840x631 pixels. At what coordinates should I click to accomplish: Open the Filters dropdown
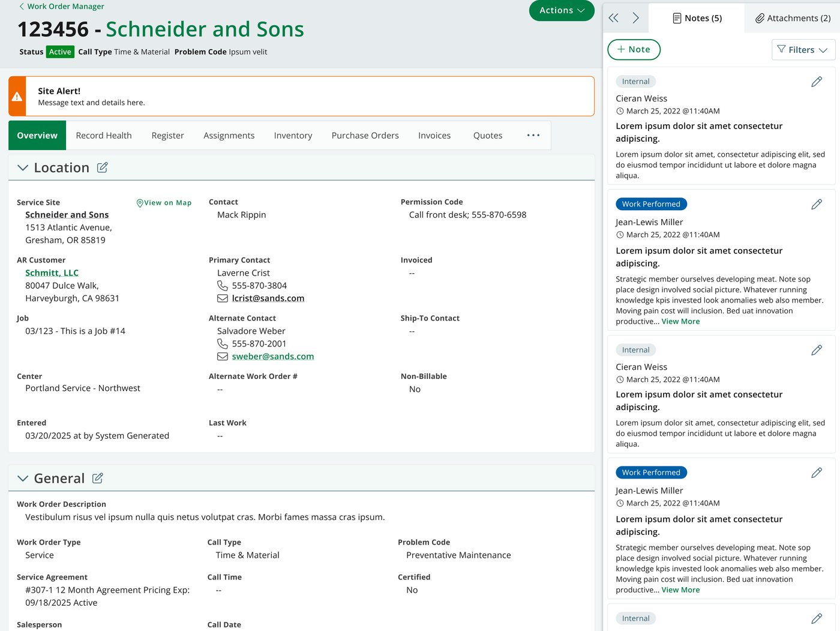pyautogui.click(x=803, y=50)
